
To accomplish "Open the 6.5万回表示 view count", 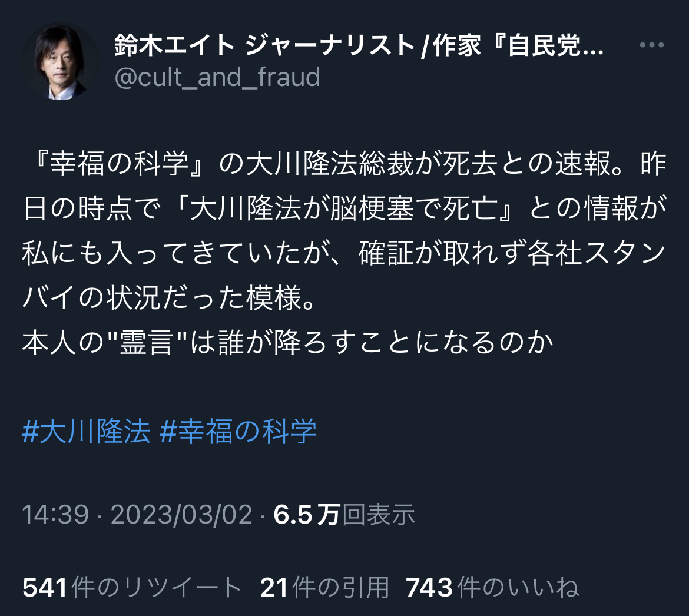I will [344, 515].
